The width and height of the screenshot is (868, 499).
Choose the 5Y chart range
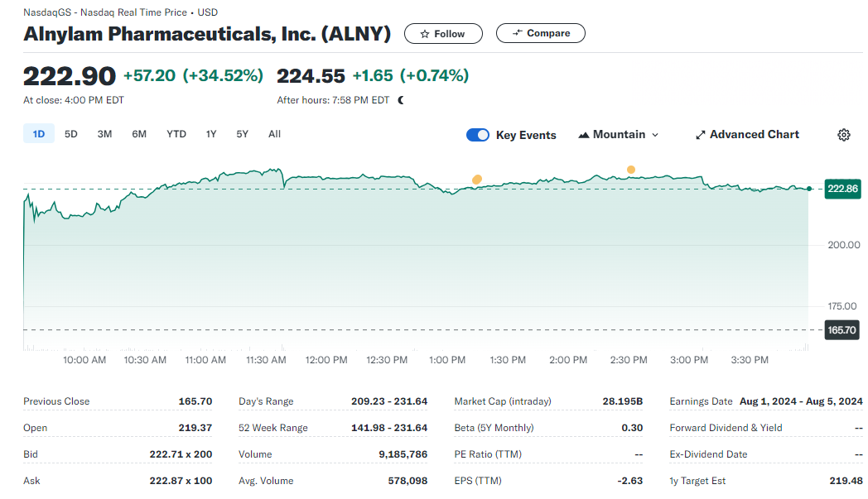tap(242, 134)
